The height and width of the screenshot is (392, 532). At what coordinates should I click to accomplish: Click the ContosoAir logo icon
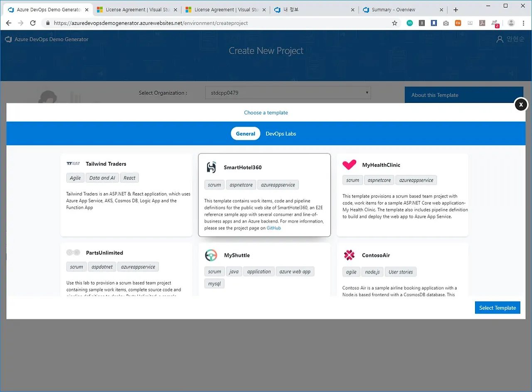coord(349,255)
